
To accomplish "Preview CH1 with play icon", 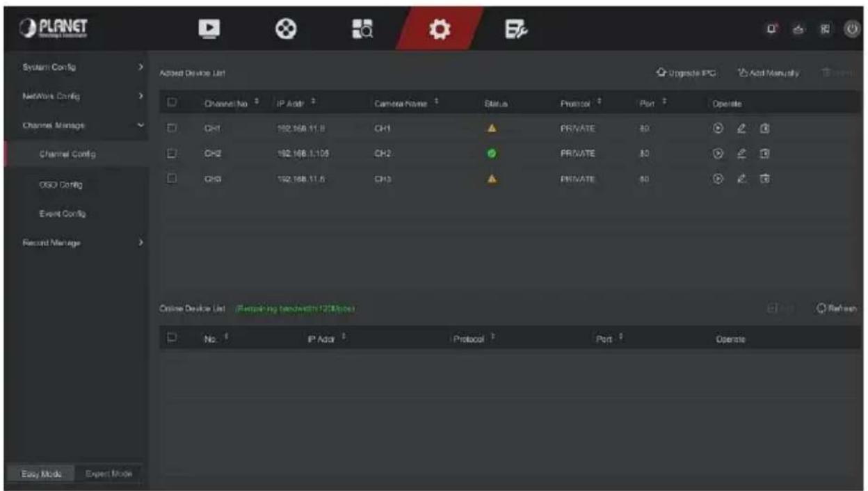I will point(716,128).
